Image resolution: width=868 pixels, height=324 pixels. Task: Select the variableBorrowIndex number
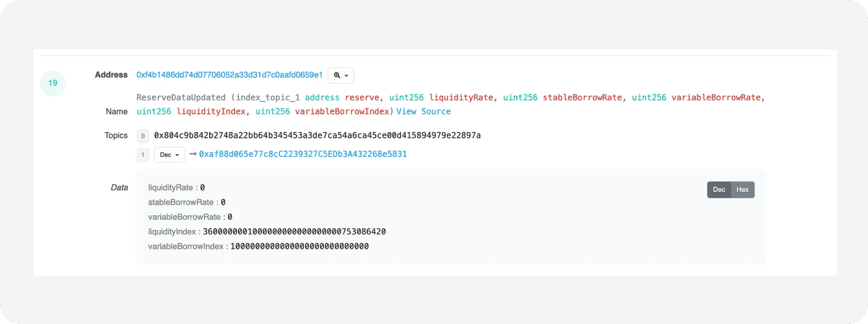300,246
